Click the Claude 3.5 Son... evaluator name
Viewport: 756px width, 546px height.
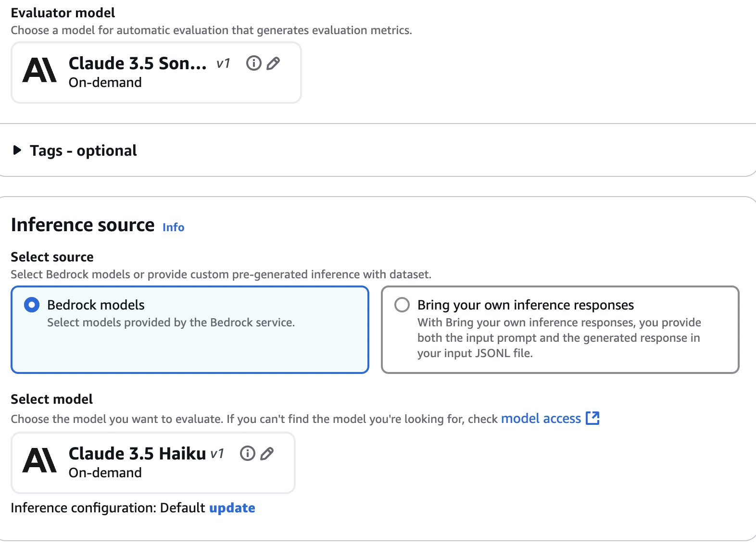pos(138,63)
